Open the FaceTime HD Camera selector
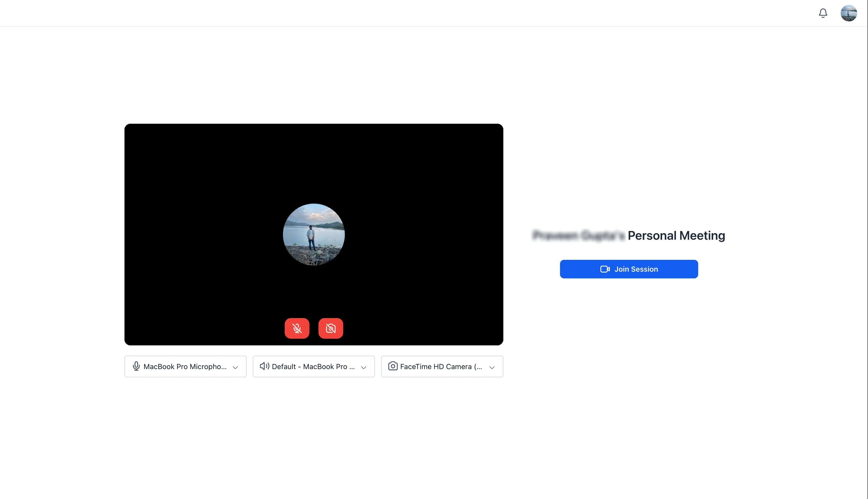The height and width of the screenshot is (499, 868). (x=441, y=366)
